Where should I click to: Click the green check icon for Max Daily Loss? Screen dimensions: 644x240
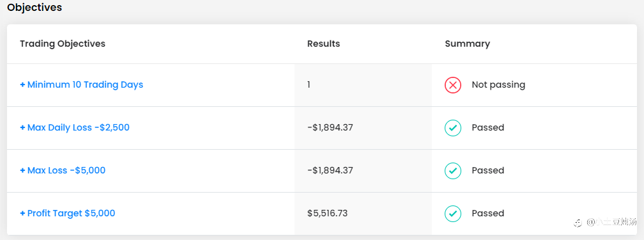tap(453, 127)
